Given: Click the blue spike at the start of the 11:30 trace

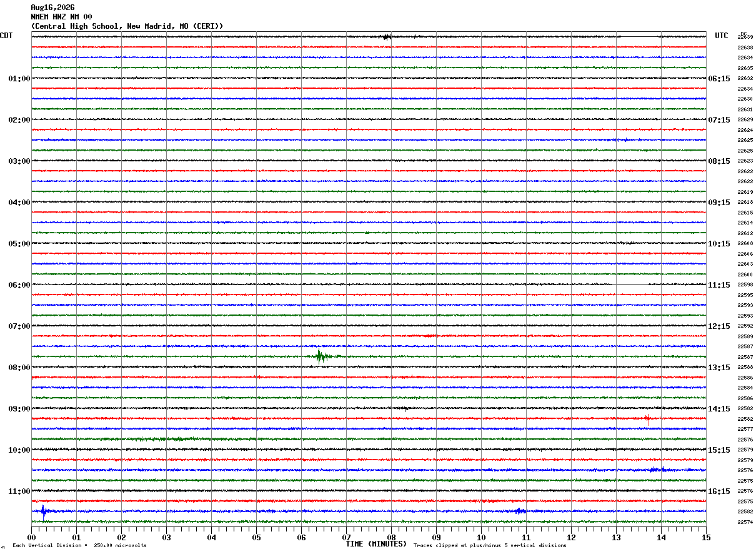Looking at the screenshot, I should point(43,512).
